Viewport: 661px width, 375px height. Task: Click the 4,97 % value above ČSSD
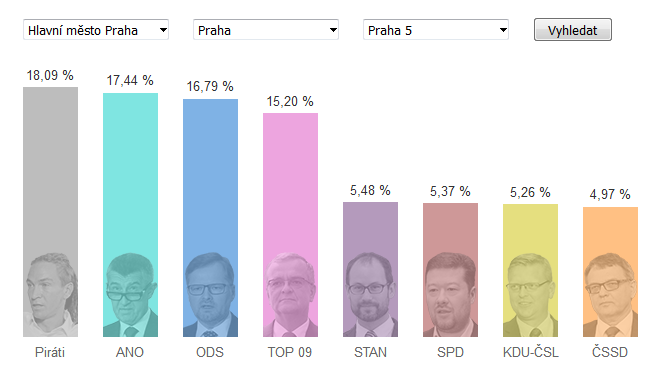(610, 194)
